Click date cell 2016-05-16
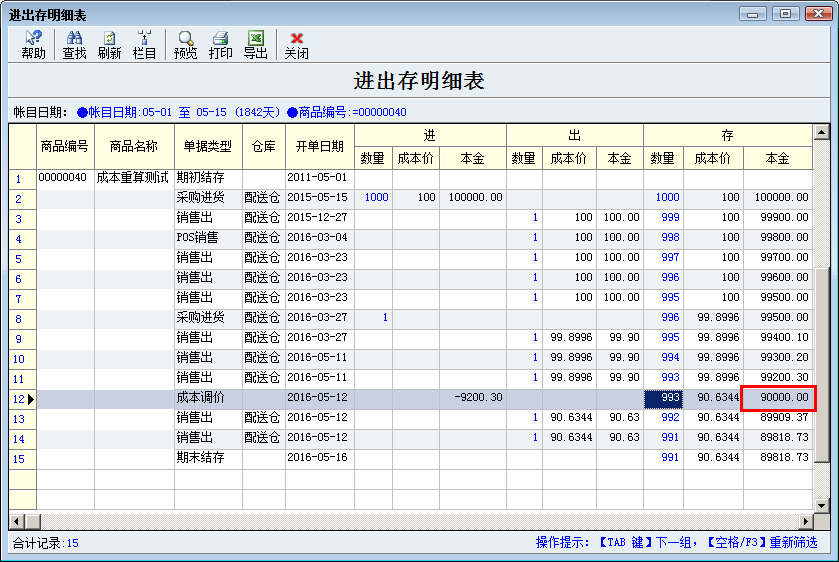The width and height of the screenshot is (839, 562). tap(319, 458)
